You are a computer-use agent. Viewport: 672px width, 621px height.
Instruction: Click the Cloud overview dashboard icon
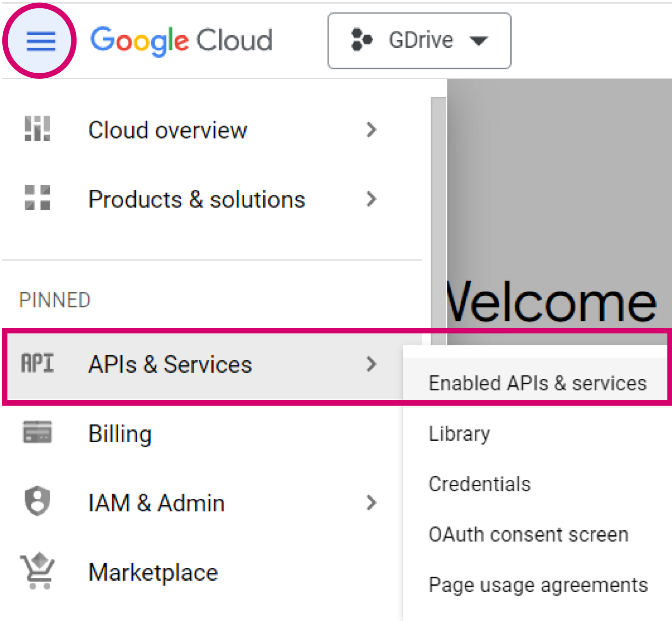37,129
